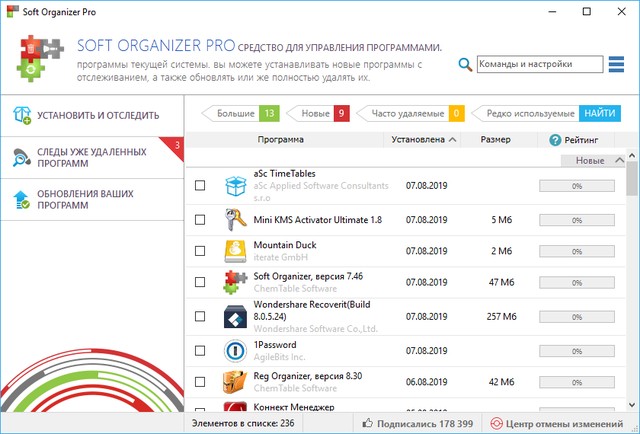Image resolution: width=640 pixels, height=434 pixels.
Task: Sort by Размер column header
Action: pyautogui.click(x=496, y=140)
